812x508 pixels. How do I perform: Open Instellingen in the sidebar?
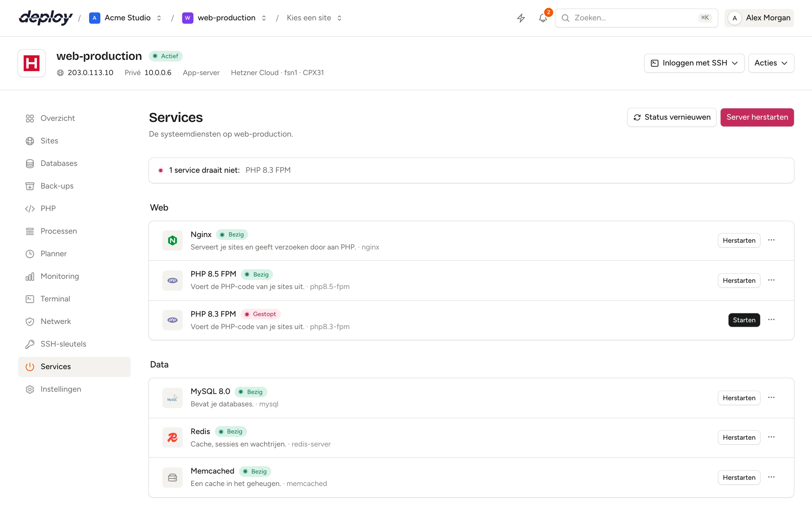tap(74, 389)
